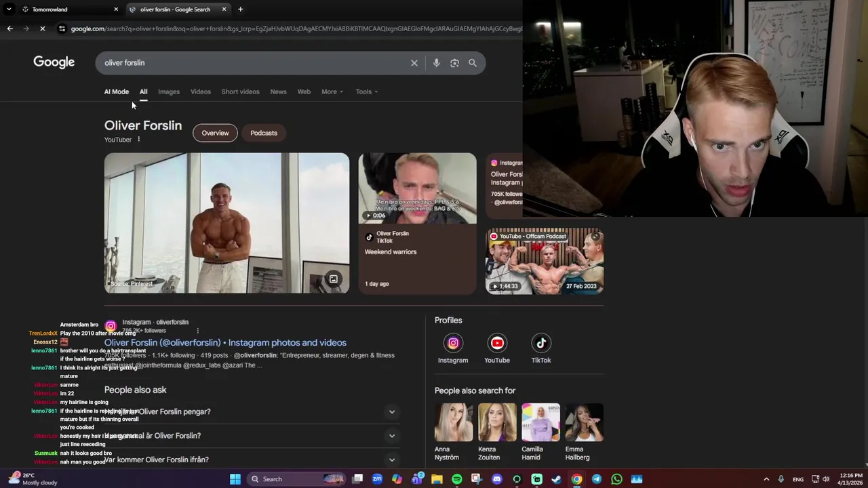Open the tab search dropdown arrow
868x488 pixels.
[9, 9]
